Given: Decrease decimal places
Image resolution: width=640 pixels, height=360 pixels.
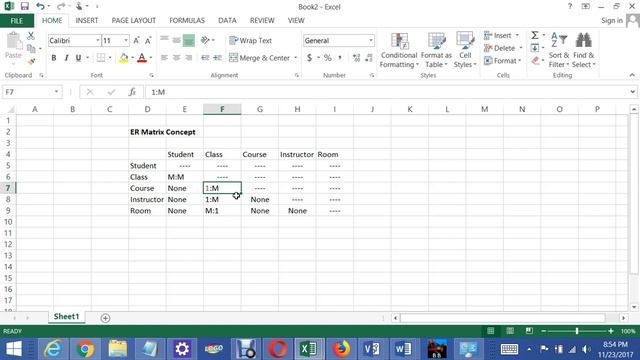Looking at the screenshot, I should pos(369,58).
